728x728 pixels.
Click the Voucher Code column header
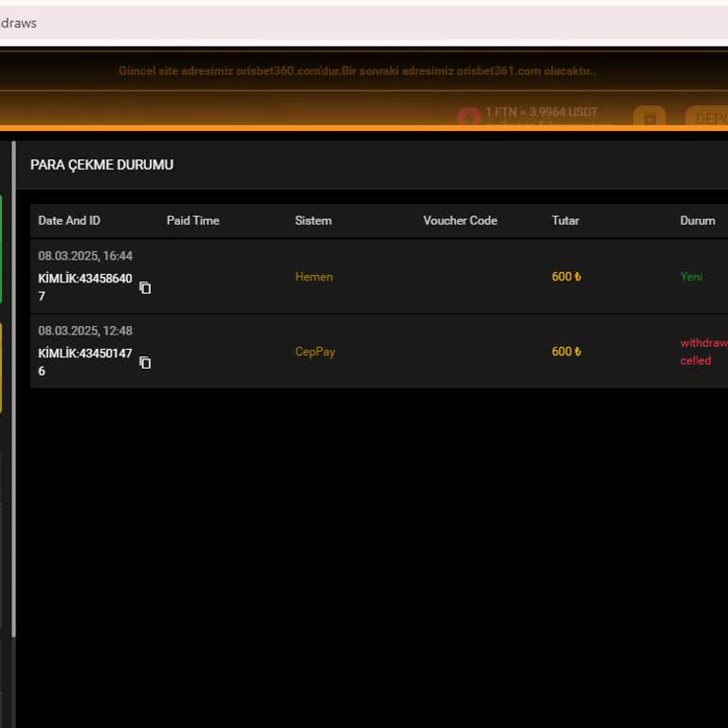pyautogui.click(x=460, y=221)
